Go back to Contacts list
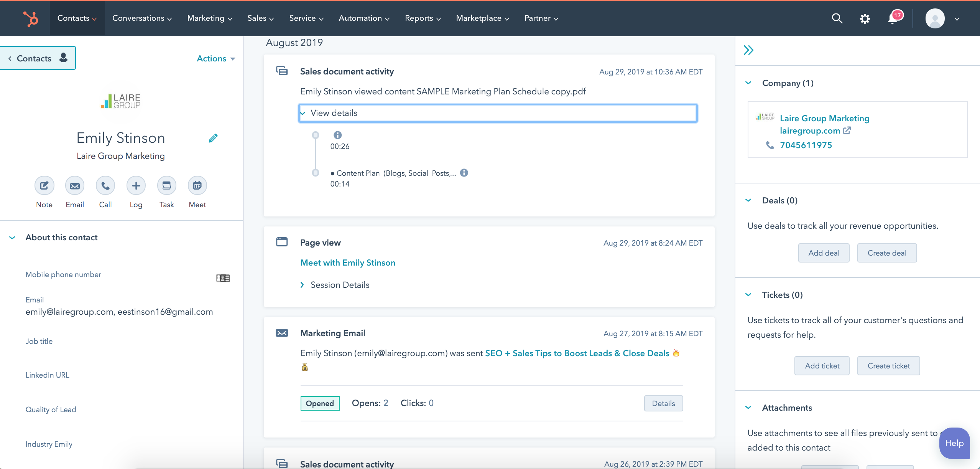The height and width of the screenshot is (469, 980). (37, 58)
